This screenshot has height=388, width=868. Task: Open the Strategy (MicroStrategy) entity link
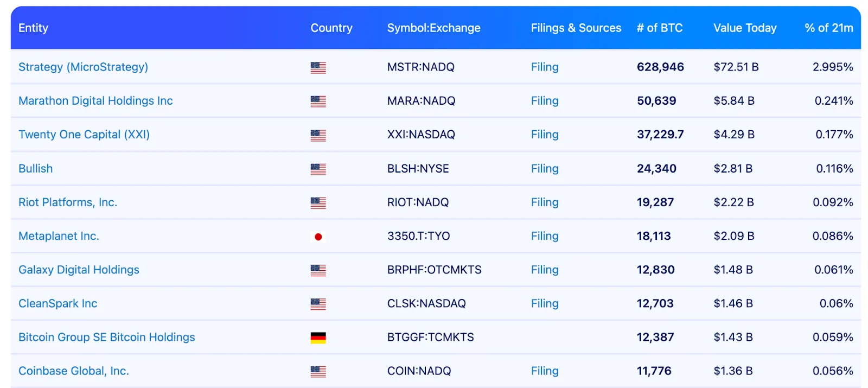[x=83, y=67]
